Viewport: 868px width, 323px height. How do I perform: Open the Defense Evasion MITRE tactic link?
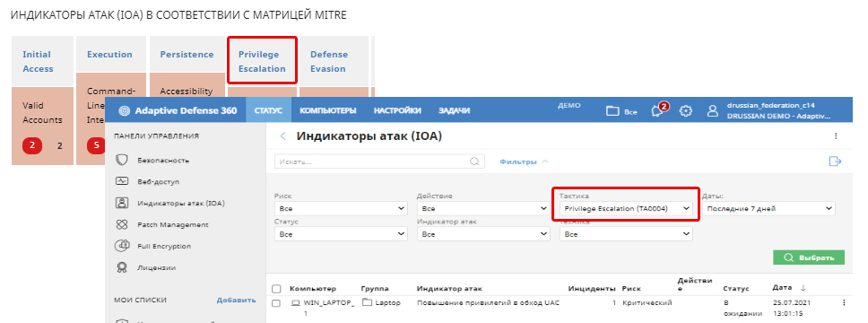pyautogui.click(x=328, y=62)
